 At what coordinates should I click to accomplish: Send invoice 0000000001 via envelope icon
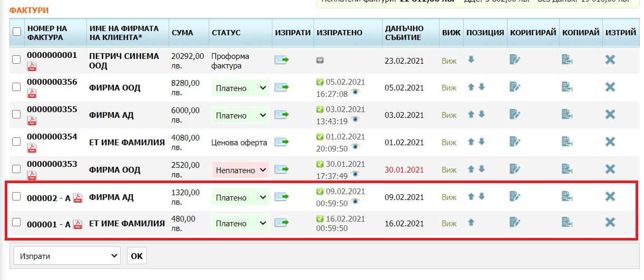[x=282, y=60]
